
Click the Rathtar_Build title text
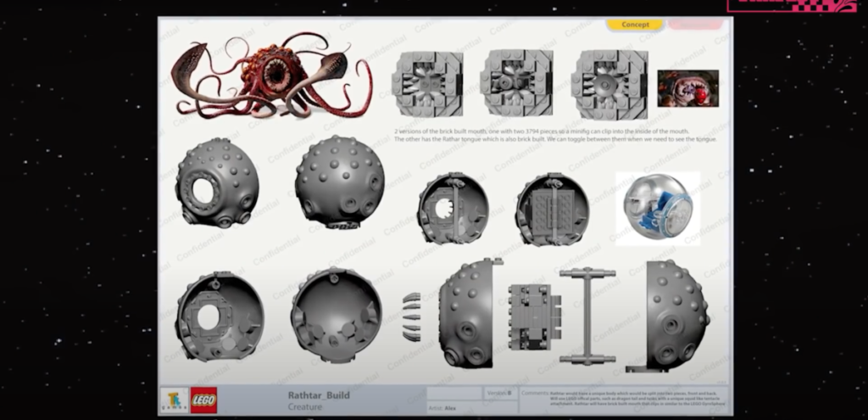[319, 395]
